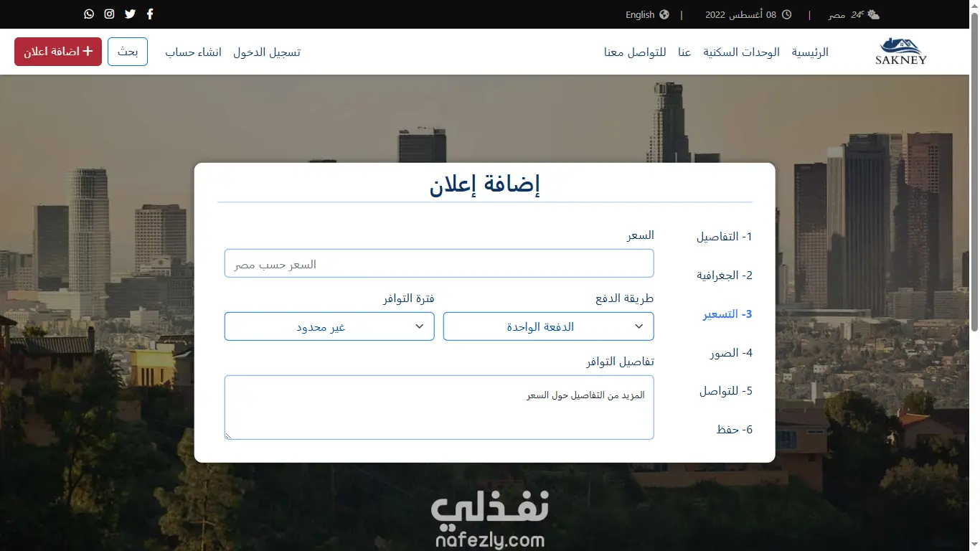This screenshot has width=980, height=551.
Task: Open the WhatsApp social icon
Action: tap(89, 14)
